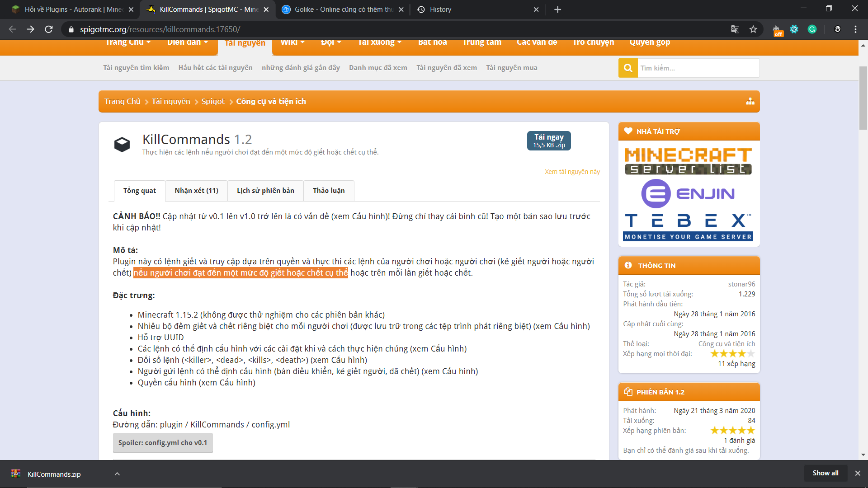
Task: Open a new browser tab
Action: (557, 9)
